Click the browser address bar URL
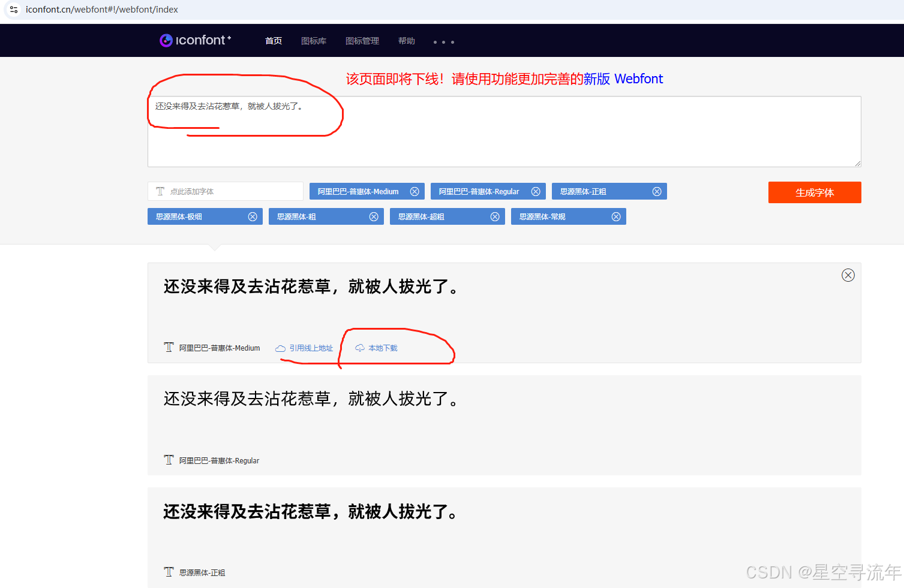 (x=102, y=10)
